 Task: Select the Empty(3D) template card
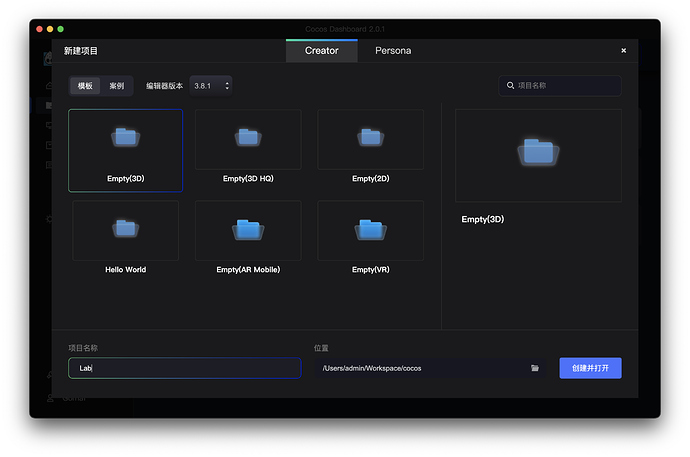[x=125, y=150]
